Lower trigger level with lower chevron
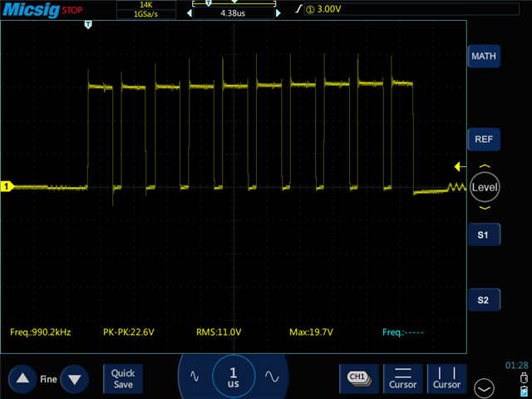The height and width of the screenshot is (399, 532). [x=485, y=208]
